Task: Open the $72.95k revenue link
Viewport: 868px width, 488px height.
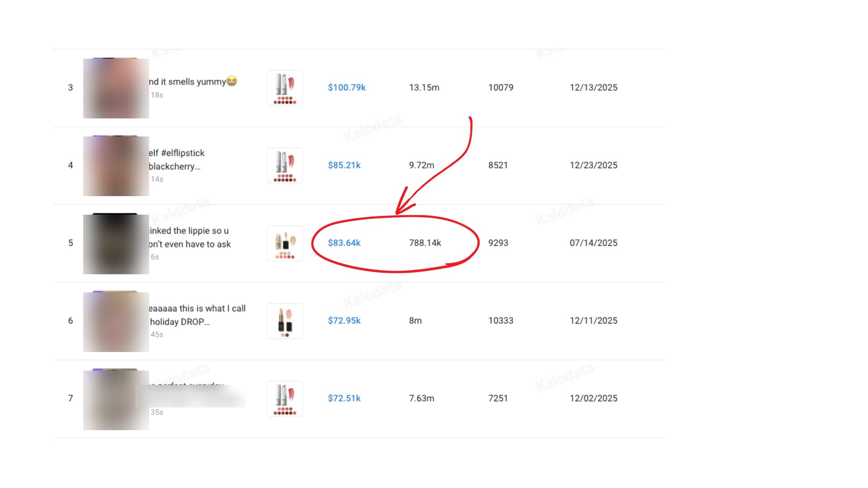Action: coord(344,320)
